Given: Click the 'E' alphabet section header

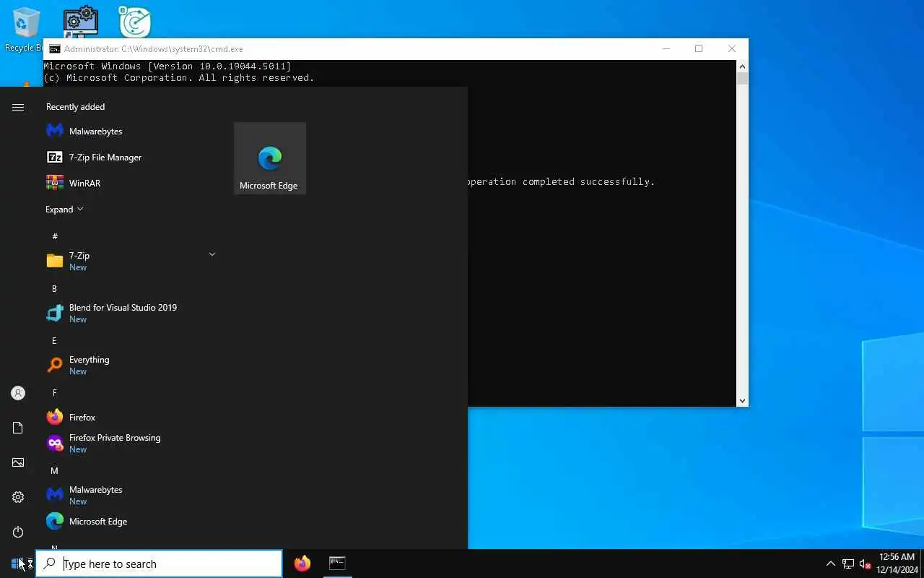Looking at the screenshot, I should click(54, 340).
